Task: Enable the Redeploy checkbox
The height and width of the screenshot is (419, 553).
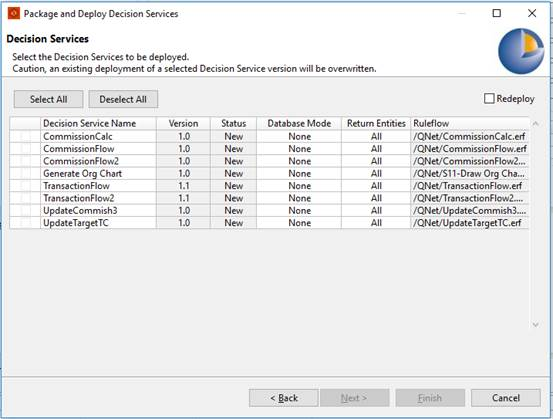Action: point(489,98)
